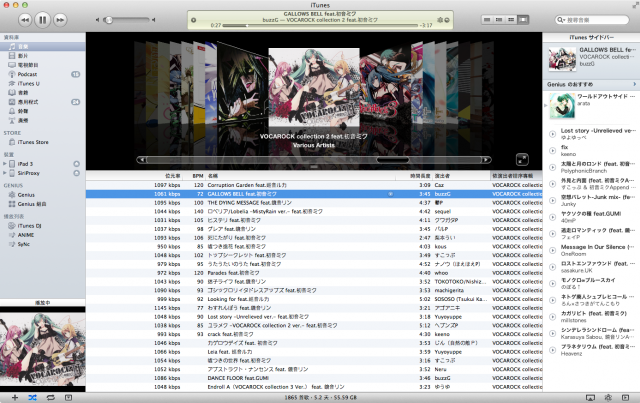Click the AirPlay icon in status bar
Image resolution: width=640 pixels, height=403 pixels.
click(x=590, y=398)
